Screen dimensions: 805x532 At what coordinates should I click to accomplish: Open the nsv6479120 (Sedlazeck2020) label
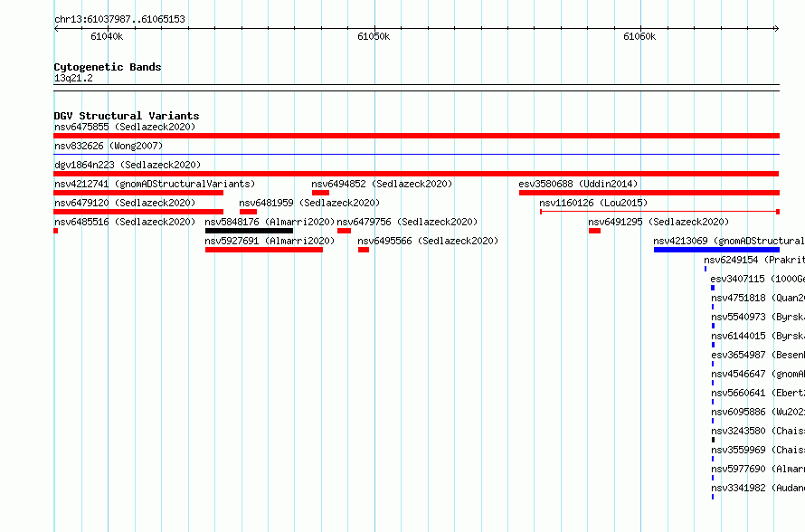[x=125, y=203]
